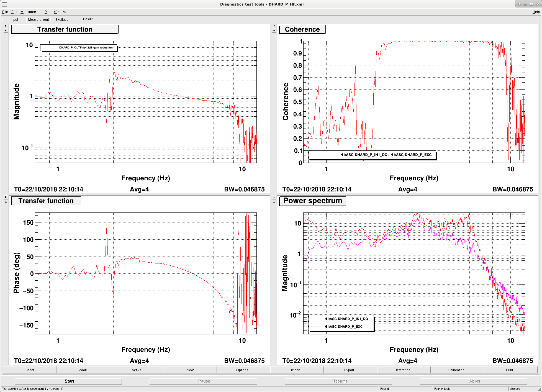Click up-arrow button beside the Power spectrum plot
The width and height of the screenshot is (542, 392).
pos(274,202)
